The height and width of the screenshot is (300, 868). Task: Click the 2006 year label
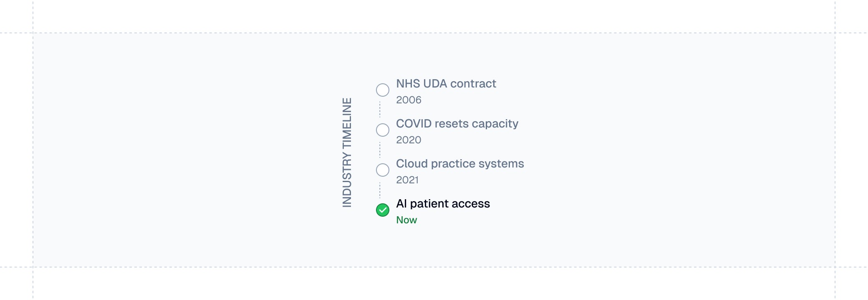[409, 100]
